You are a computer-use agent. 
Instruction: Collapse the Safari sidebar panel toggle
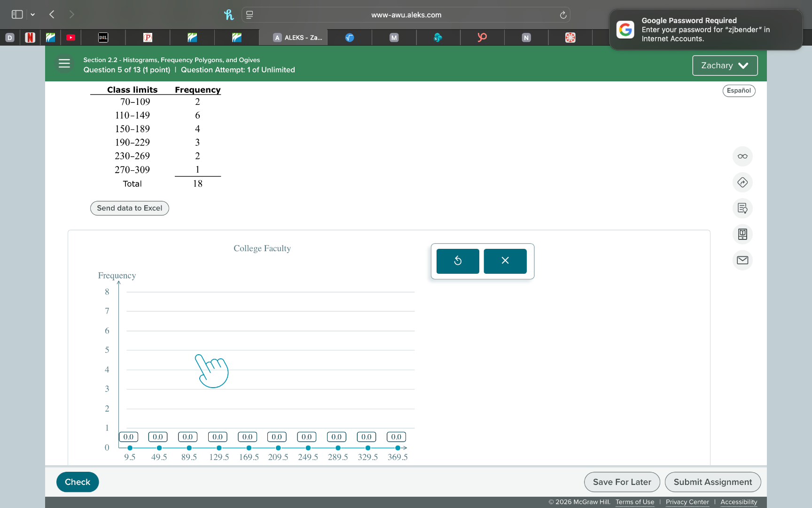coord(17,15)
